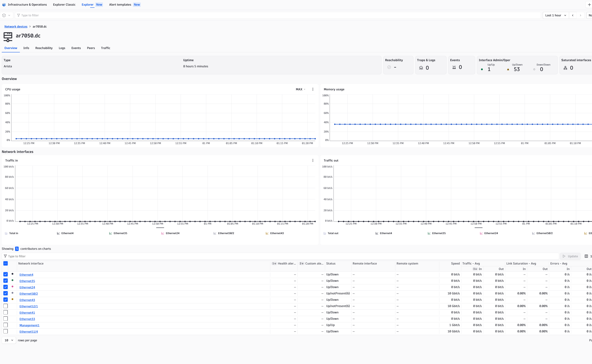The width and height of the screenshot is (592, 364).
Task: Switch to the Peers tab
Action: pyautogui.click(x=91, y=48)
